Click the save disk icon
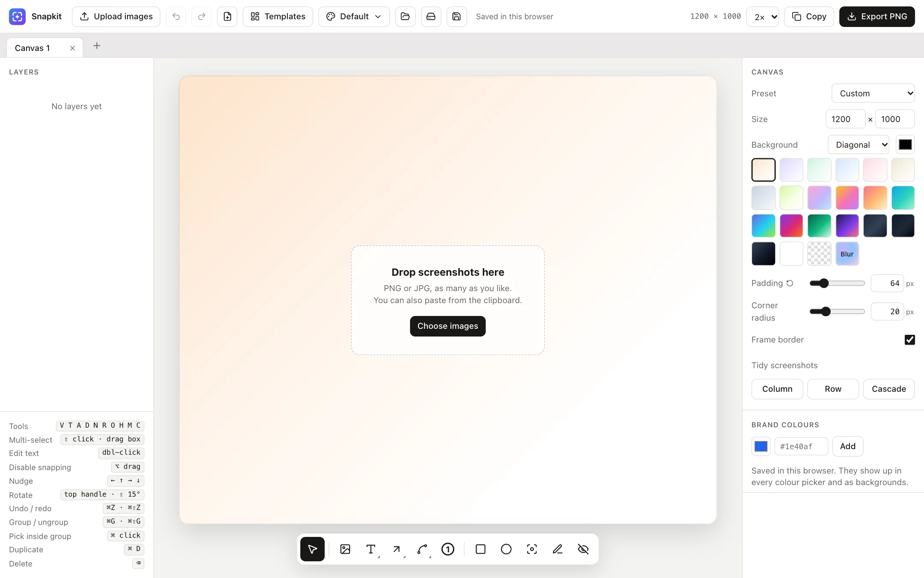This screenshot has height=578, width=924. click(x=456, y=16)
